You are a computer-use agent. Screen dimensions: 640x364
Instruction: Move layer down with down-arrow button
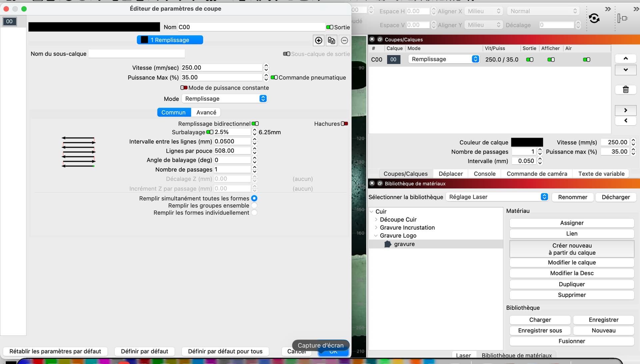[625, 70]
